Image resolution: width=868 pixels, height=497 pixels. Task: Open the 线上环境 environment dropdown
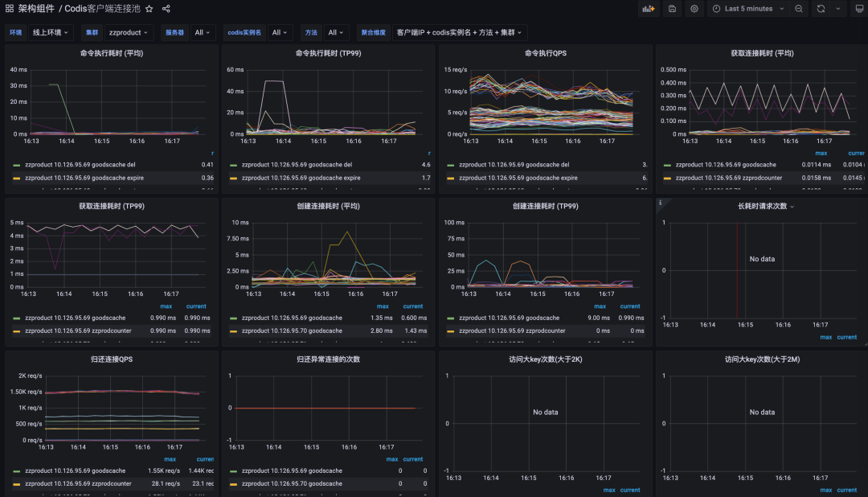[x=51, y=33]
